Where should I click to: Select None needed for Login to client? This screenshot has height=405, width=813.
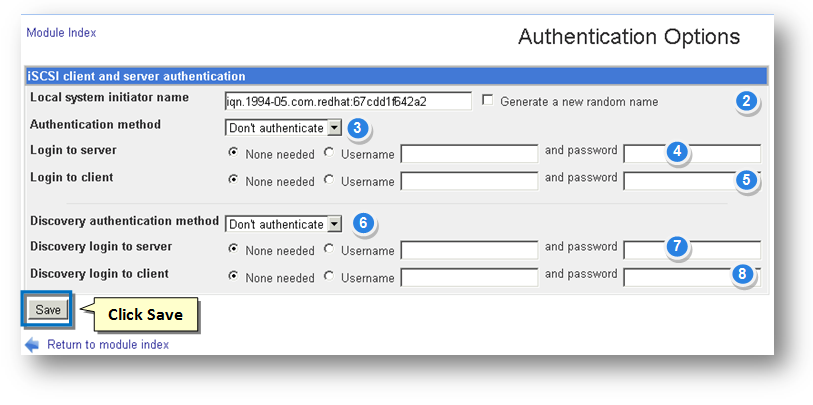coord(233,180)
